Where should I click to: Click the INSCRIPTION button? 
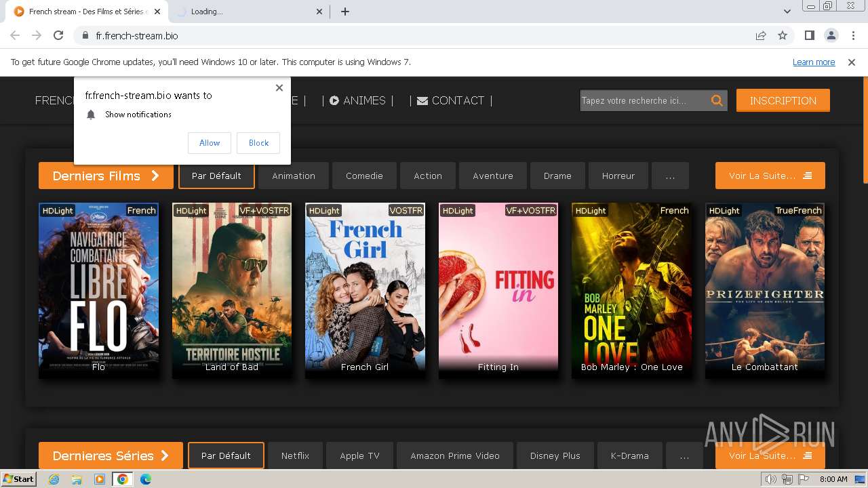[x=783, y=100]
